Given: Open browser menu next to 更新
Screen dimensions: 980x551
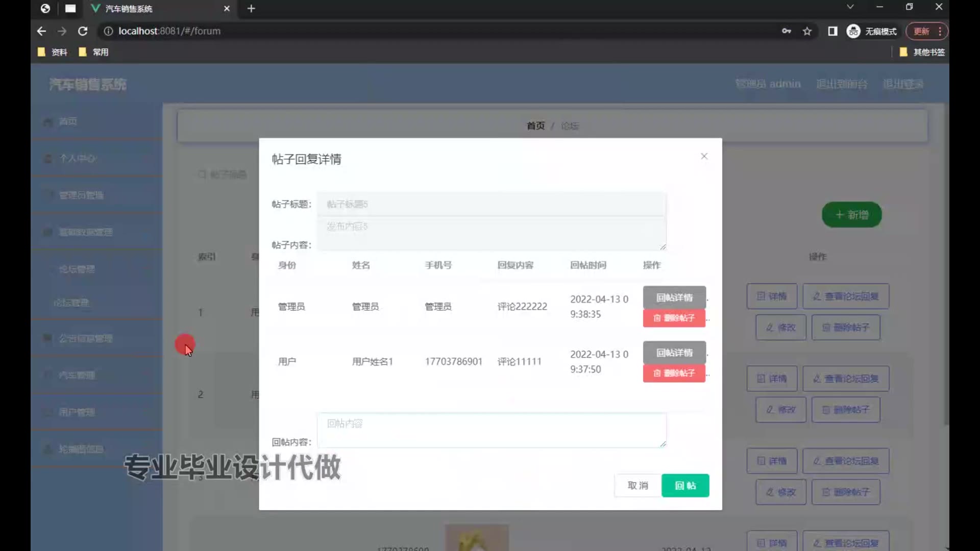Looking at the screenshot, I should 940,31.
